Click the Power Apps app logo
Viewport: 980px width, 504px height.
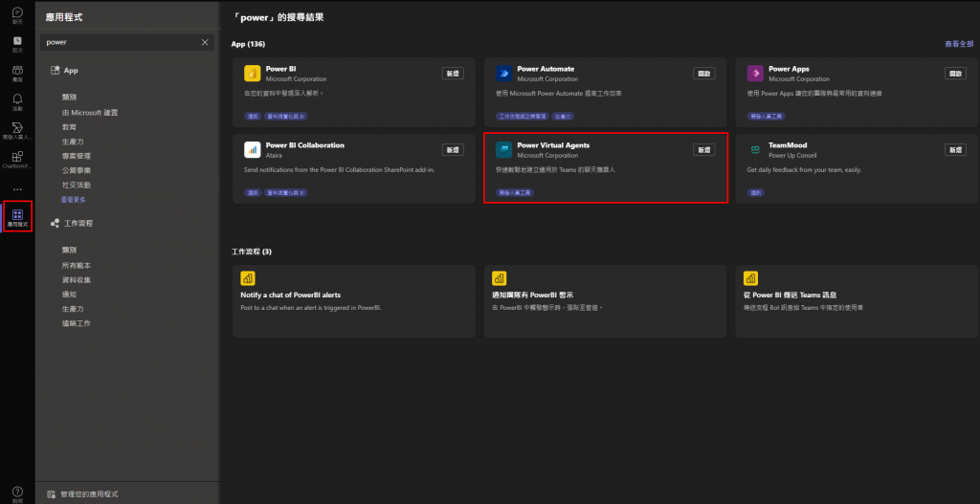tap(755, 74)
